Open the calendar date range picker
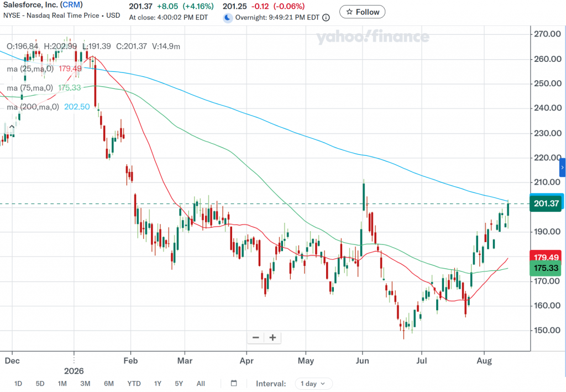566x392 pixels. [x=234, y=383]
